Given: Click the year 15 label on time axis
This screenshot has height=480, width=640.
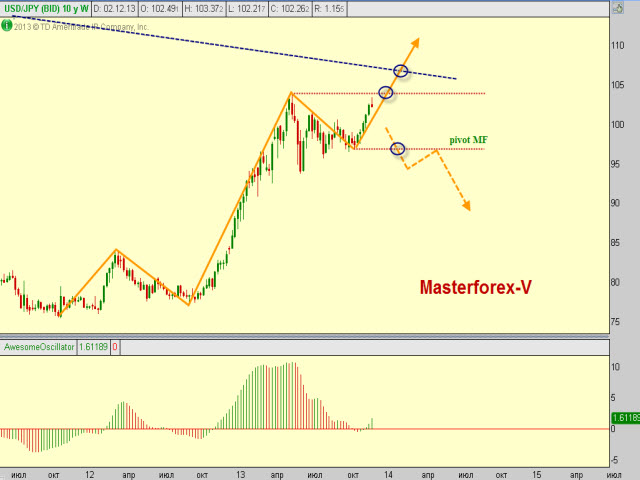Looking at the screenshot, I should tap(536, 475).
